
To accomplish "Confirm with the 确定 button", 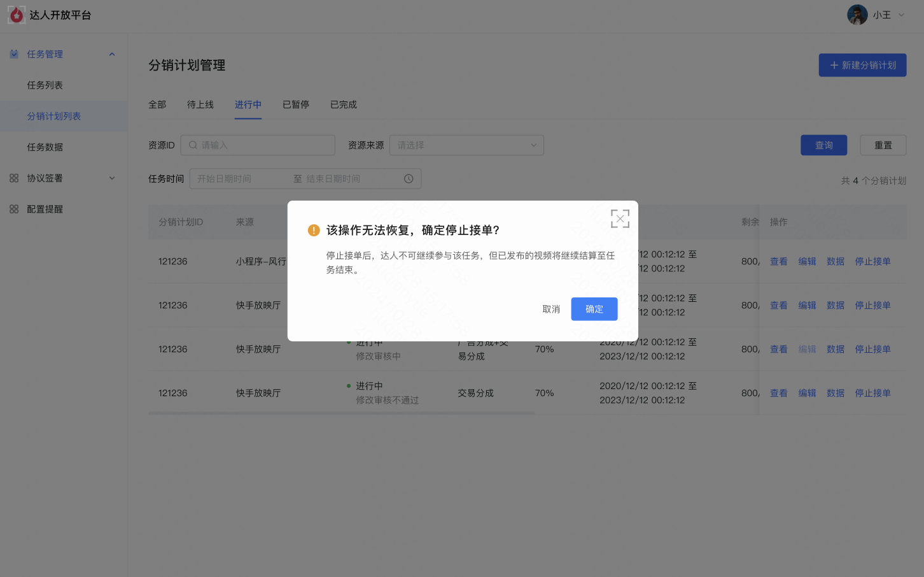I will [x=594, y=309].
